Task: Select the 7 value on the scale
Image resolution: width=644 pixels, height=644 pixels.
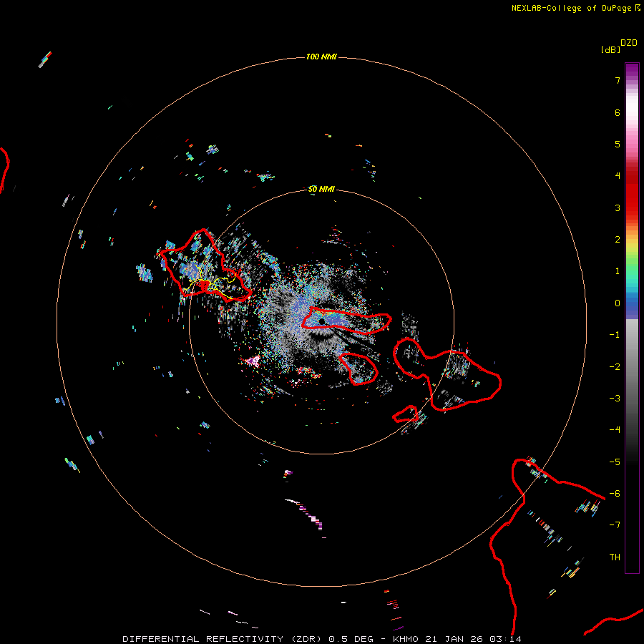Action: 618,80
